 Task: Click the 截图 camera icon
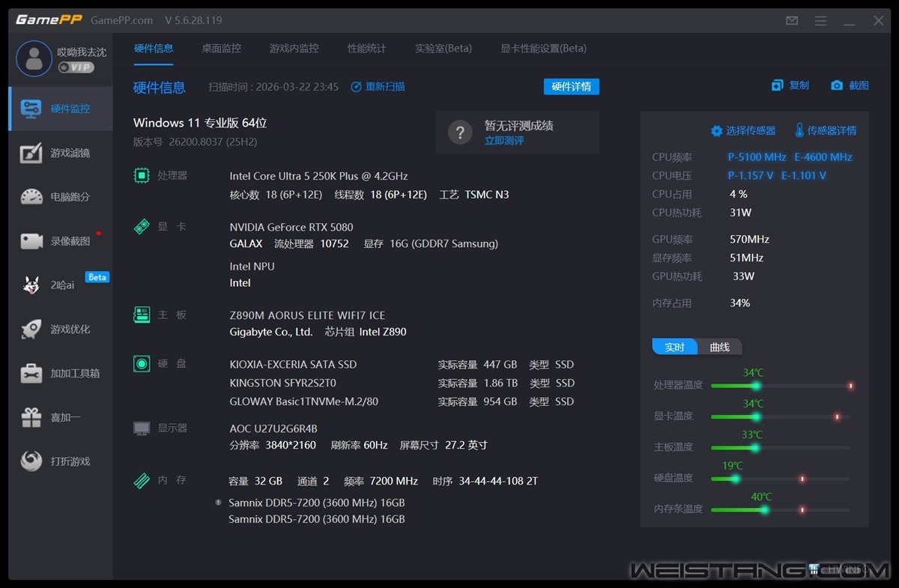click(850, 86)
